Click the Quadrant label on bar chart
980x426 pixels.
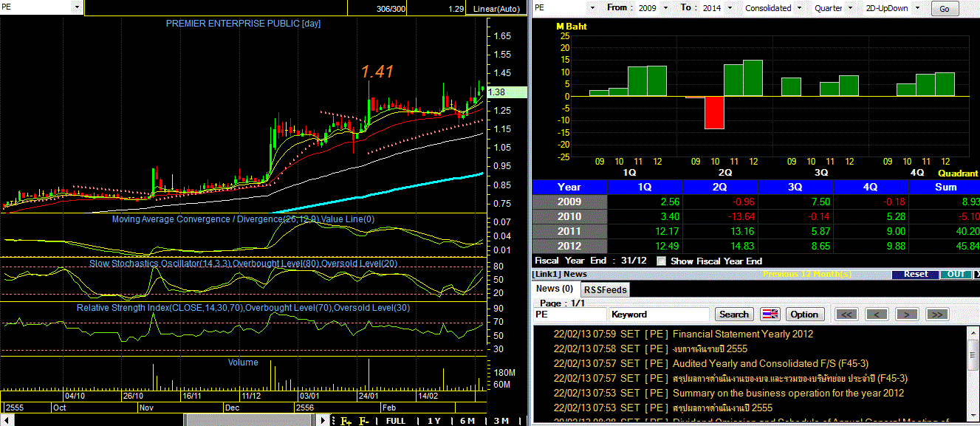click(x=958, y=173)
